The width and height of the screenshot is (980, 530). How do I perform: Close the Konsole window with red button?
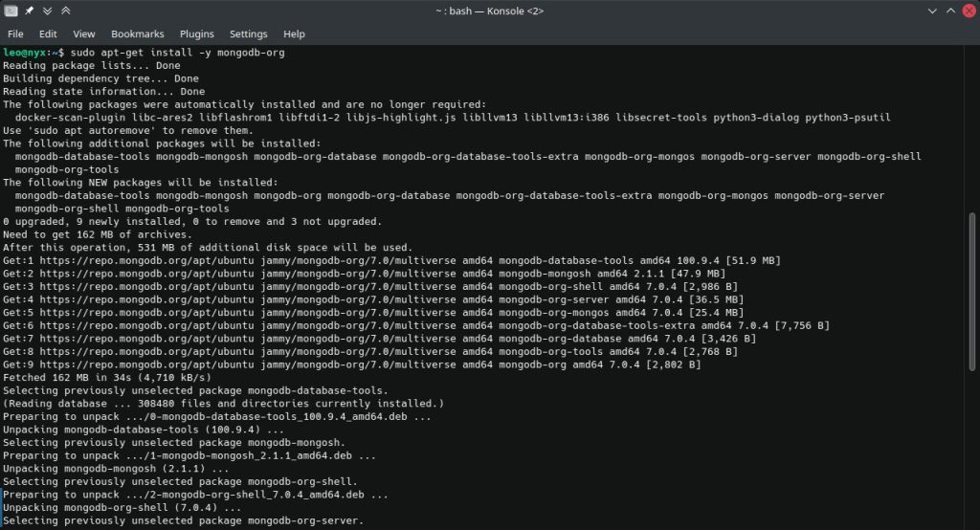[969, 11]
